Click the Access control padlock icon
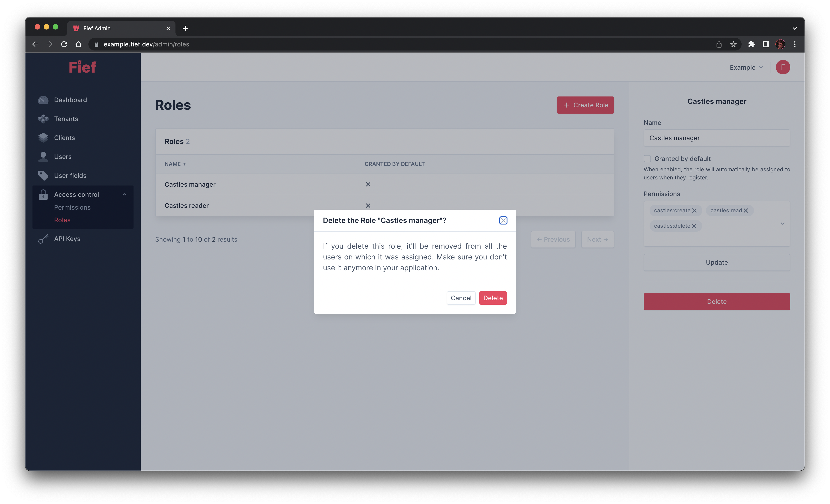The width and height of the screenshot is (830, 504). pyautogui.click(x=43, y=194)
